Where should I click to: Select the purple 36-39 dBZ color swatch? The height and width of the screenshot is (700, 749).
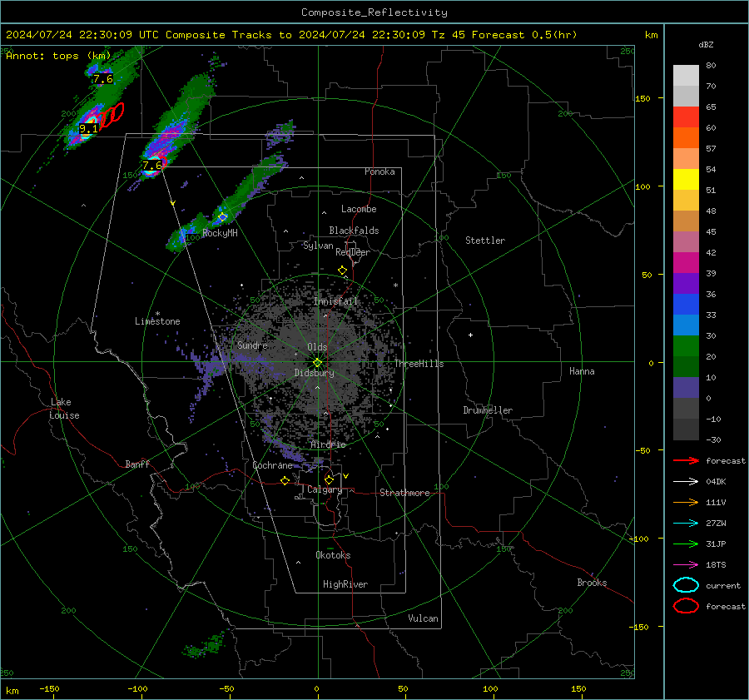point(686,283)
